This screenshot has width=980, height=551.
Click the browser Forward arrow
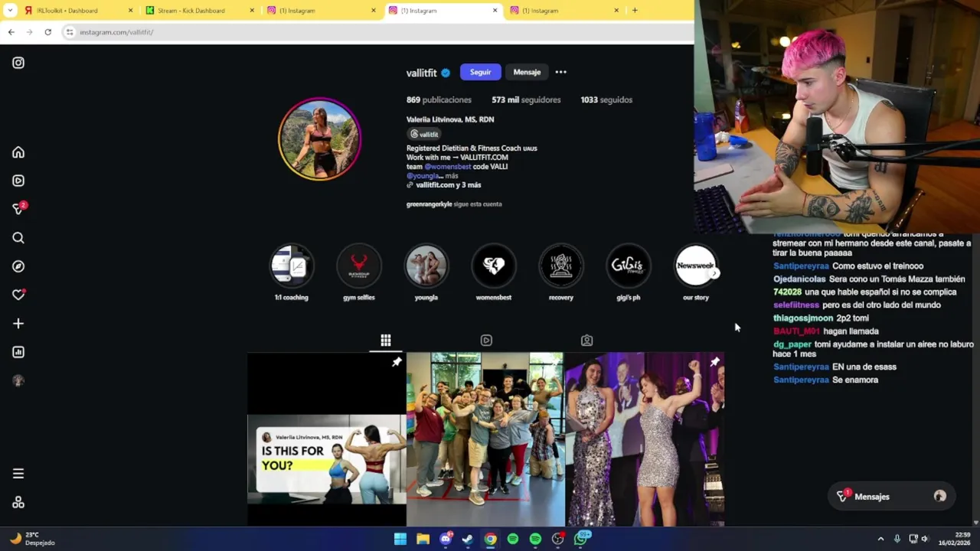coord(29,32)
